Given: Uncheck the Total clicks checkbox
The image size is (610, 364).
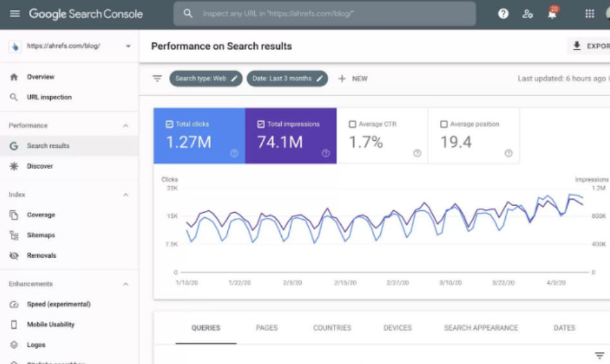Looking at the screenshot, I should pyautogui.click(x=169, y=124).
